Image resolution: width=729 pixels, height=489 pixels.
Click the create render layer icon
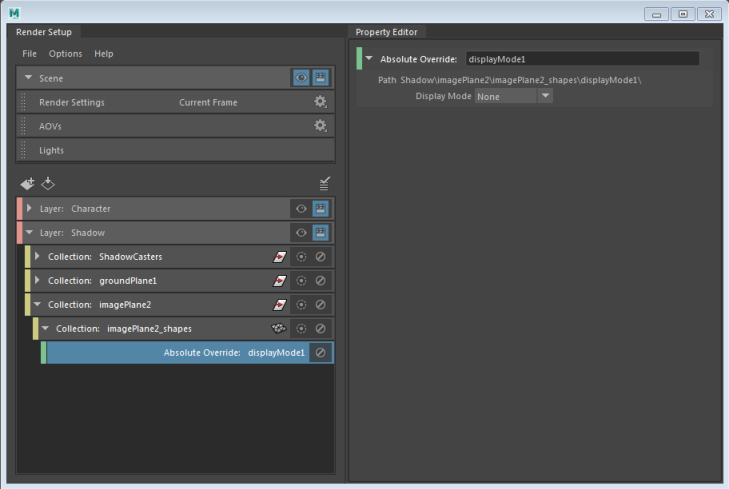[27, 184]
